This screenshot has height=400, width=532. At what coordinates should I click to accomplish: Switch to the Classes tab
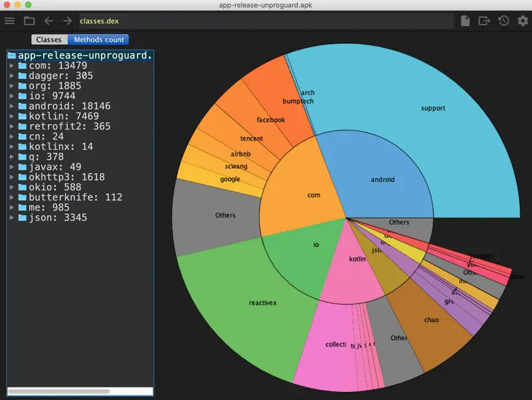click(x=49, y=39)
